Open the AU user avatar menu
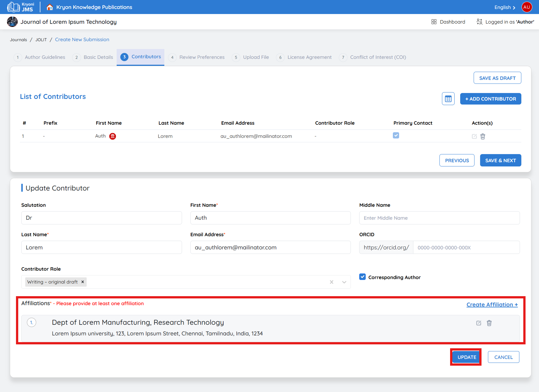 [527, 7]
